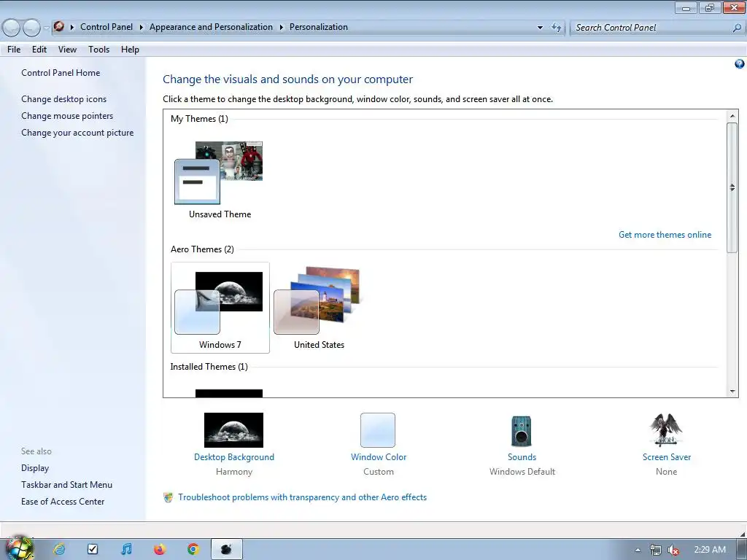Show hidden icons in the system tray

point(638,550)
